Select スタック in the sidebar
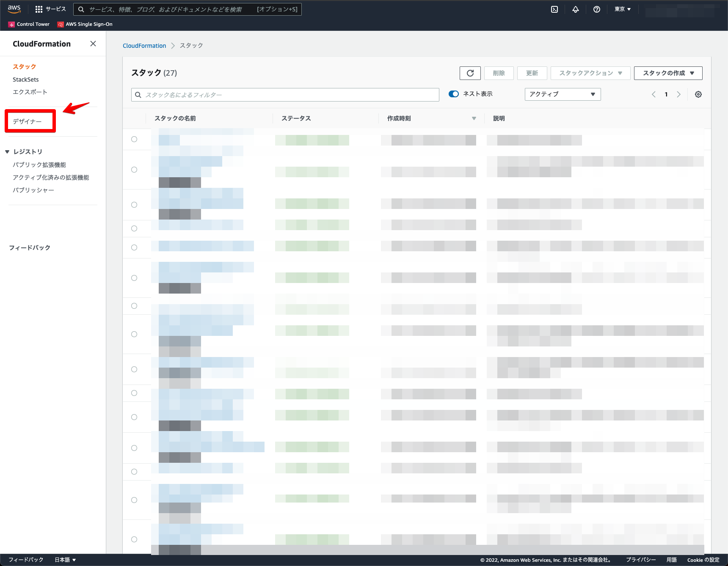The width and height of the screenshot is (728, 566). coord(25,67)
